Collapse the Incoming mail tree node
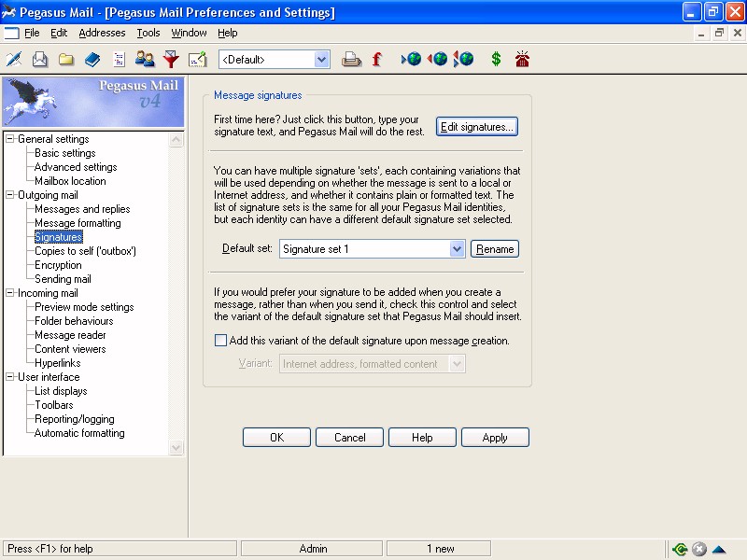 9,293
